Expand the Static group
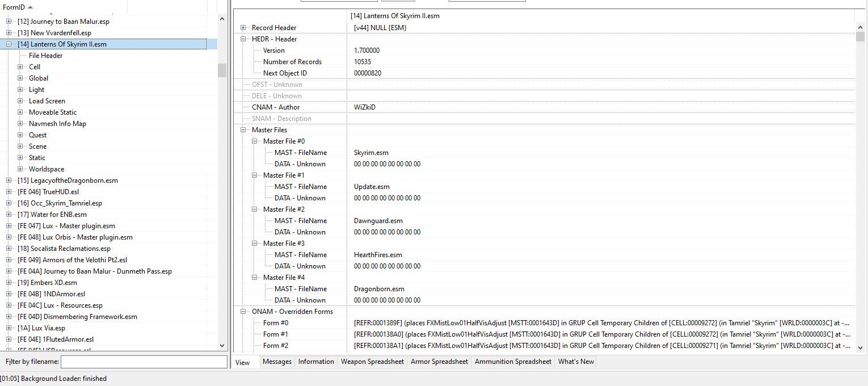 click(x=20, y=158)
